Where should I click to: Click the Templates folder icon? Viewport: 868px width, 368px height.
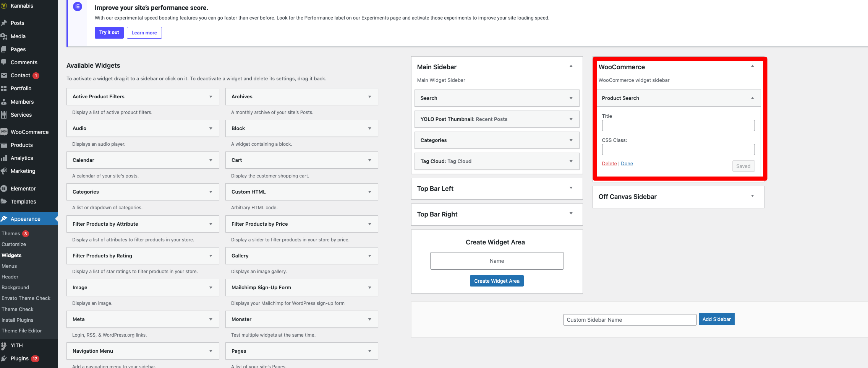[x=4, y=202]
